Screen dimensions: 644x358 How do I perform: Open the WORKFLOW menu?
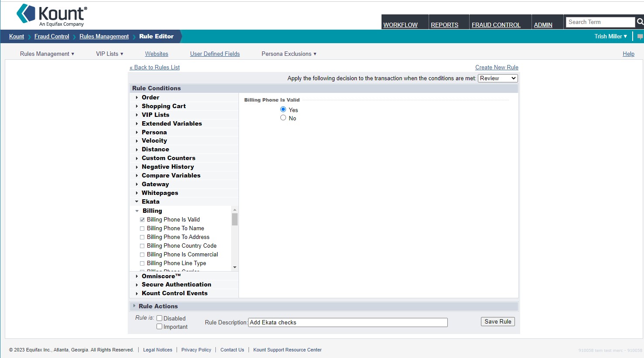(x=400, y=25)
